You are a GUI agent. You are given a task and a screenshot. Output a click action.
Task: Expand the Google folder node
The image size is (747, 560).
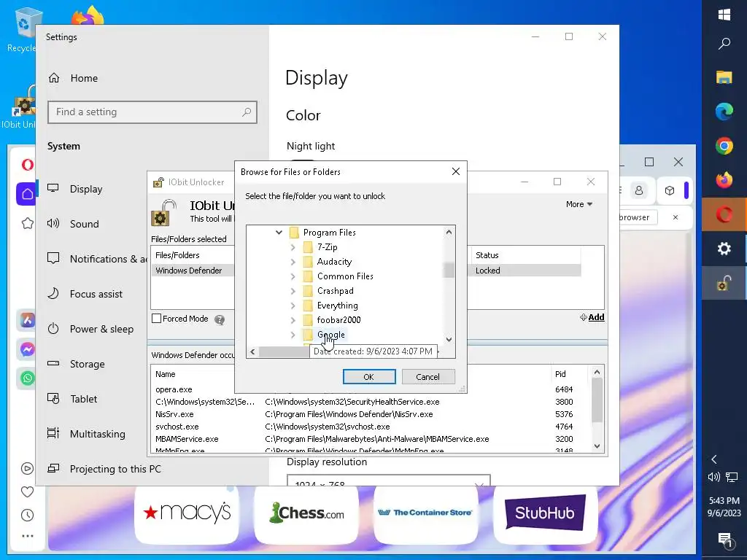click(293, 335)
